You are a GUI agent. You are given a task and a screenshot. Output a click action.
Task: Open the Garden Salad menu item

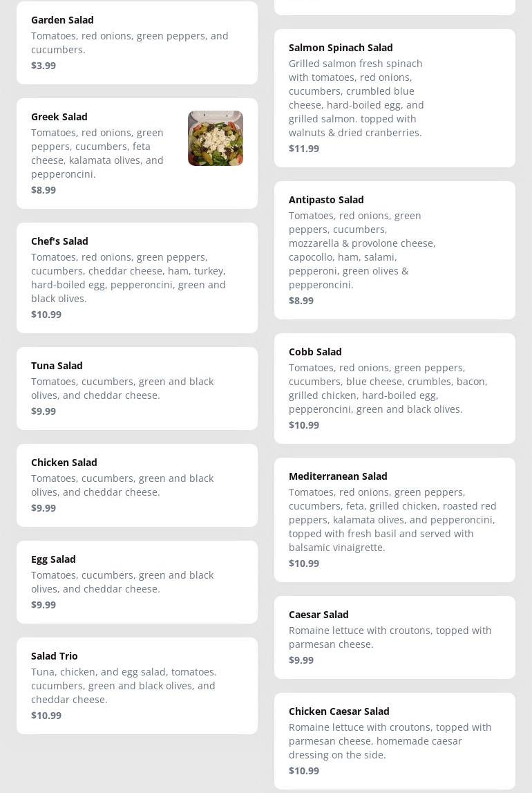[x=137, y=42]
